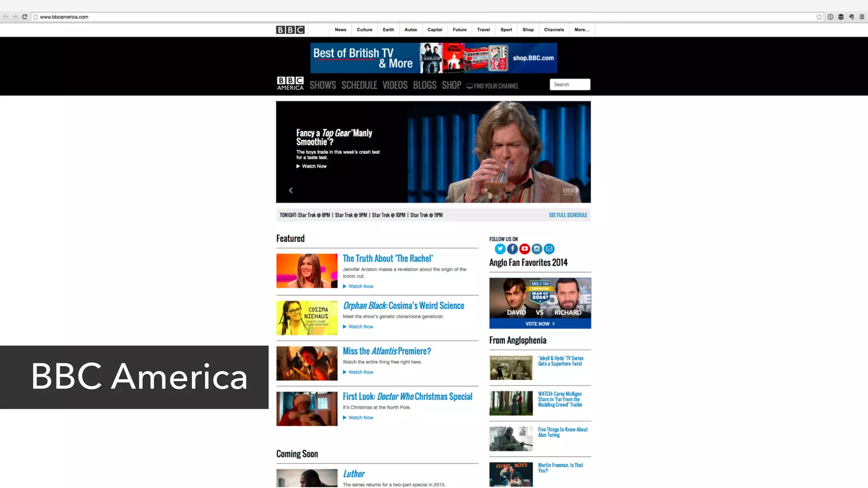Go to SHOWS in main navigation

[323, 85]
